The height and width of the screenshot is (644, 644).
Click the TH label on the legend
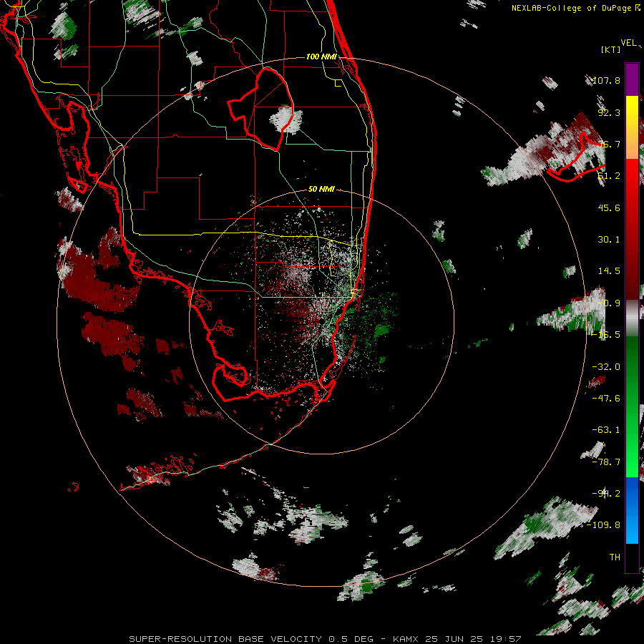615,557
